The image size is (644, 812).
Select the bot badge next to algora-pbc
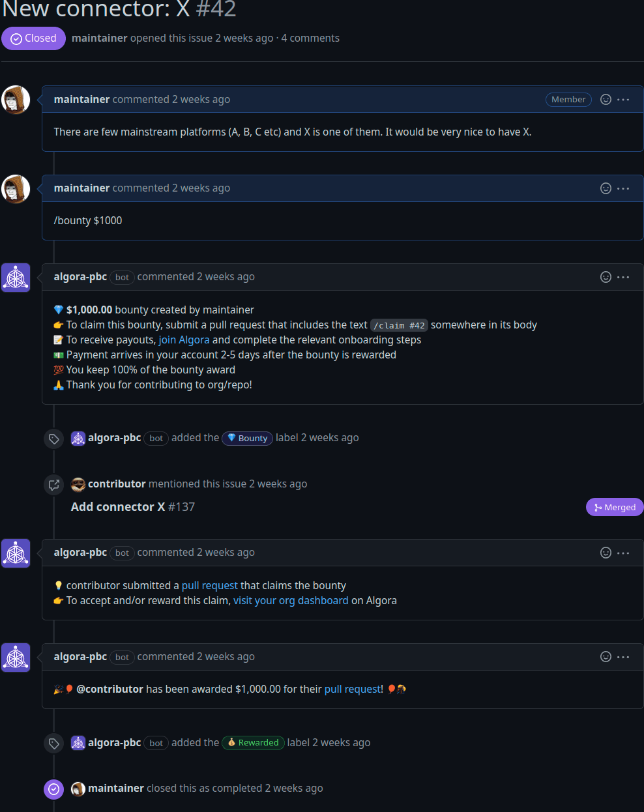click(122, 278)
